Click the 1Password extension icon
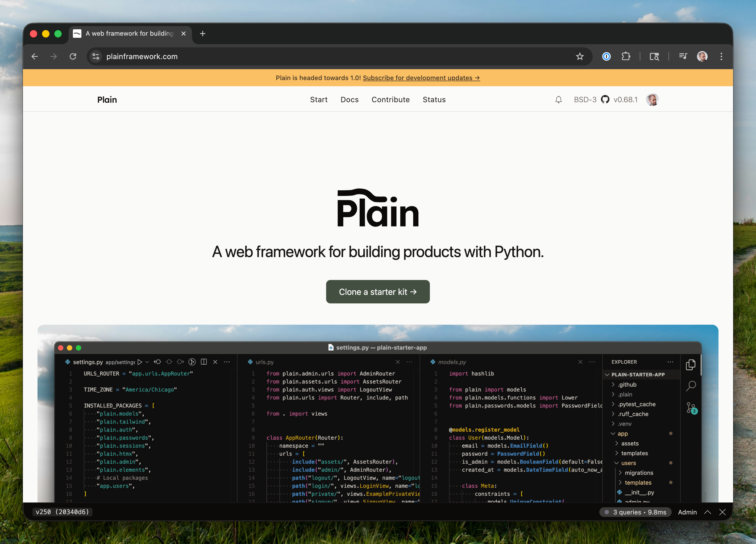 (606, 56)
